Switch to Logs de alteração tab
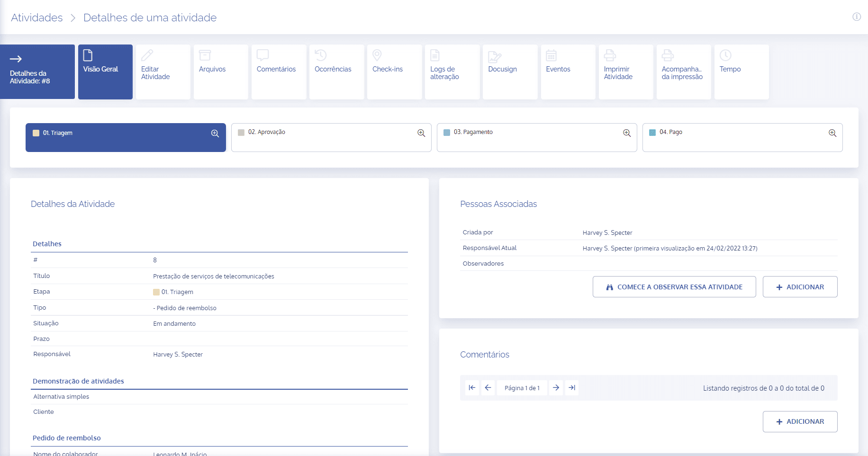The width and height of the screenshot is (868, 456). pos(452,72)
